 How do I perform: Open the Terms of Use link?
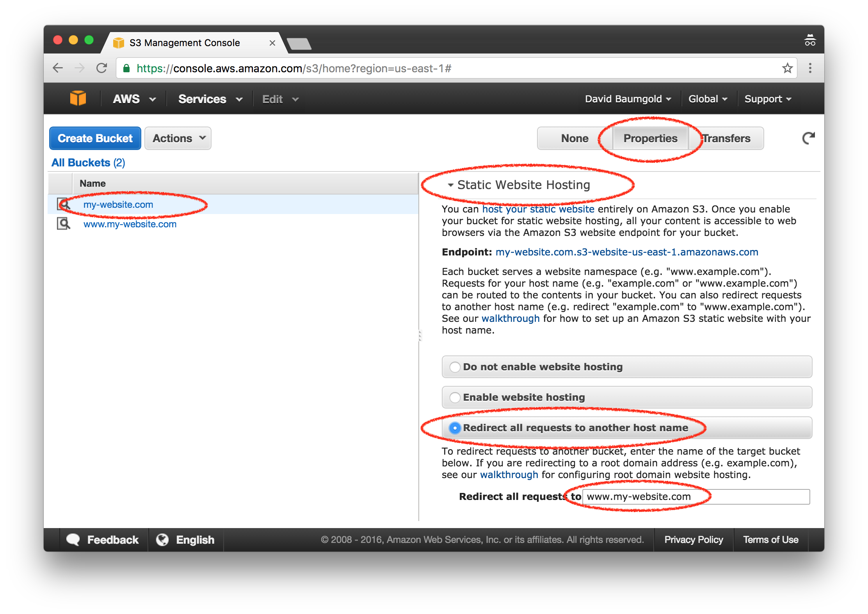[x=770, y=539]
